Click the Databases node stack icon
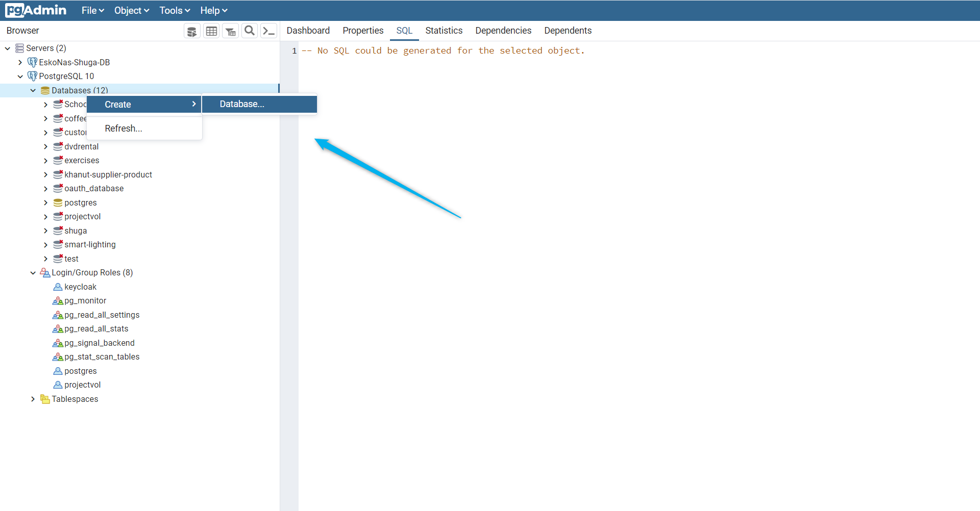The image size is (980, 511). pos(45,90)
